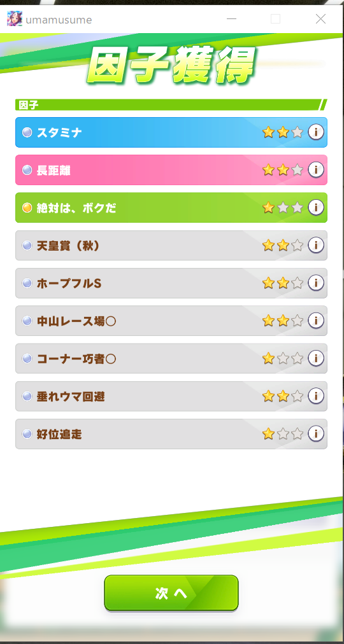This screenshot has width=344, height=644.
Task: Open info for 長距離 factor
Action: pos(315,170)
